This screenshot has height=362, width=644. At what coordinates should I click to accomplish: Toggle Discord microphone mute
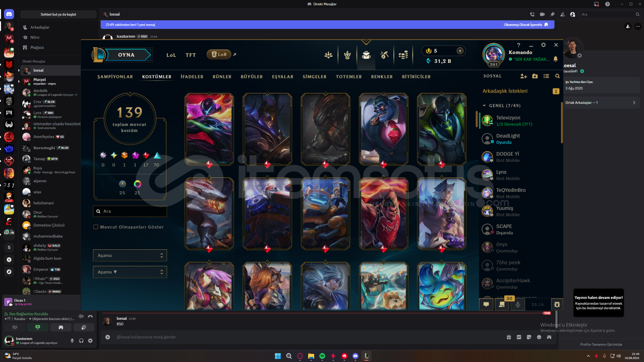(x=72, y=341)
